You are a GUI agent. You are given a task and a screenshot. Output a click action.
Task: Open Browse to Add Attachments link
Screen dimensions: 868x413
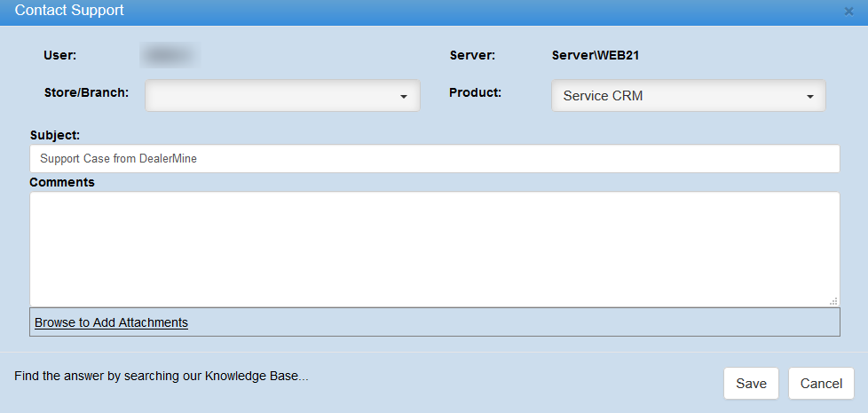pos(111,322)
